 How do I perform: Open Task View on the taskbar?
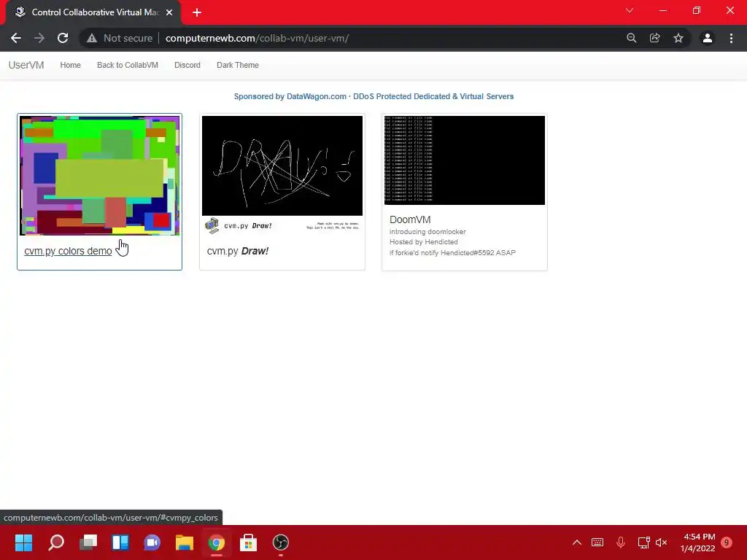pyautogui.click(x=88, y=542)
